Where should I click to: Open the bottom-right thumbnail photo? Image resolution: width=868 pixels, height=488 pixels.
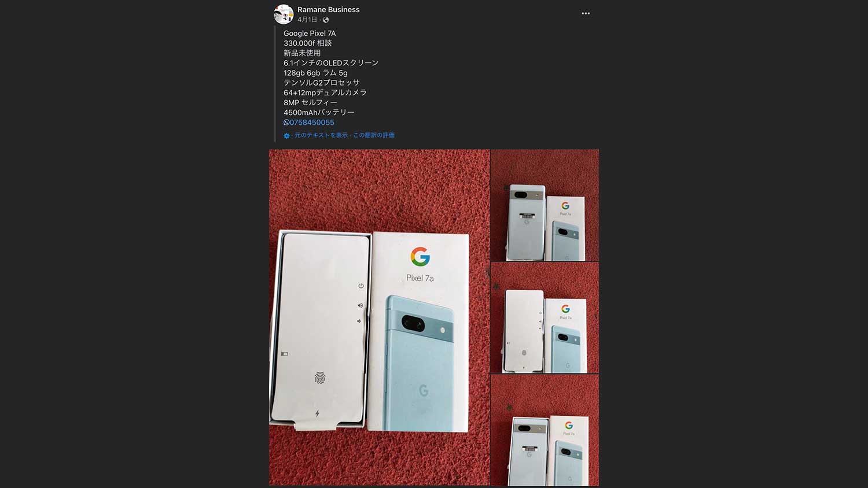(x=545, y=430)
